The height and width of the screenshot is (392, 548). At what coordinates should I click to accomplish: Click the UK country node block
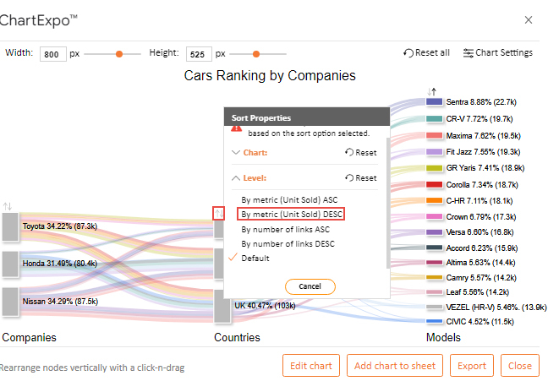[222, 306]
